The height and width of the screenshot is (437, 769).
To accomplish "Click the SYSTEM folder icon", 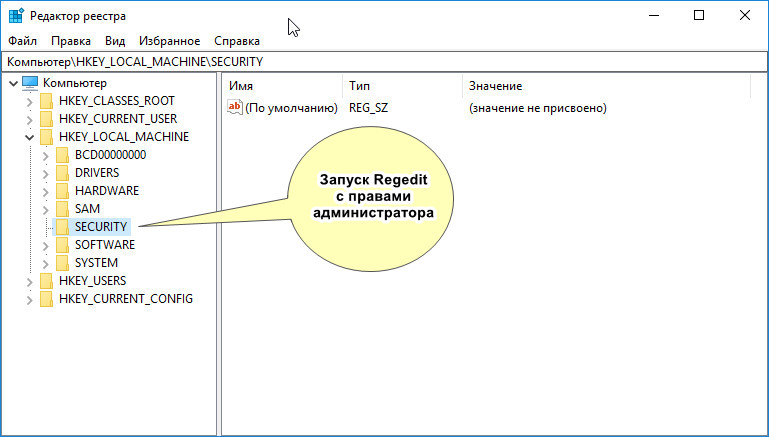I will point(62,263).
